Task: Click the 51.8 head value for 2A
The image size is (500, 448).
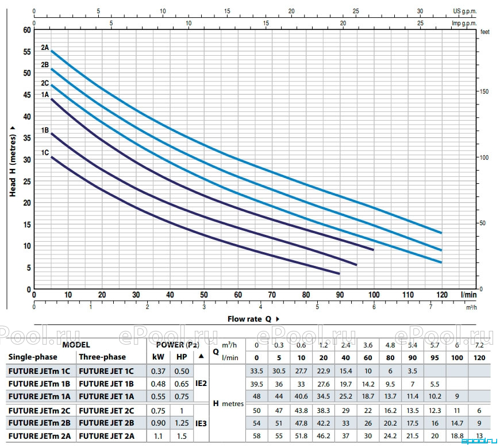Action: (301, 436)
